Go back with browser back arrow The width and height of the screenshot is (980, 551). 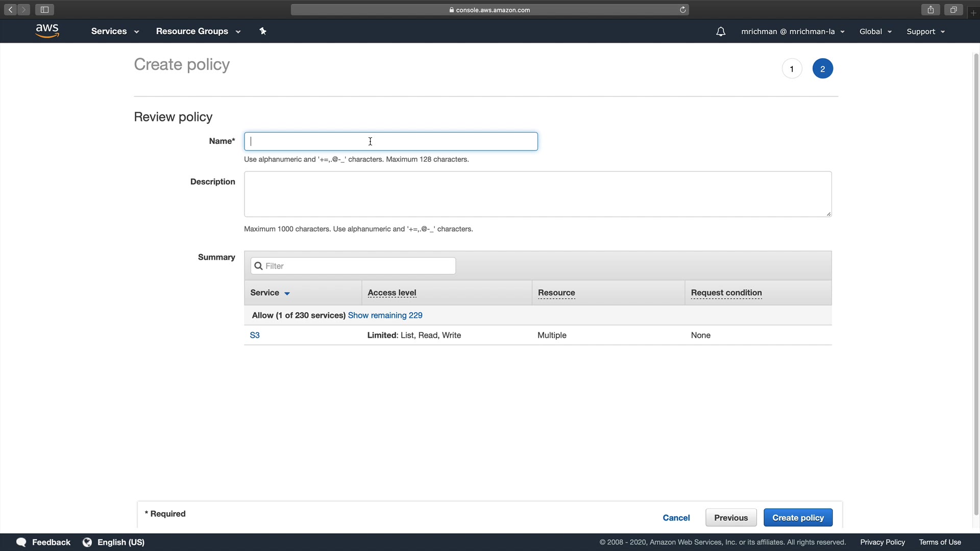[10, 10]
